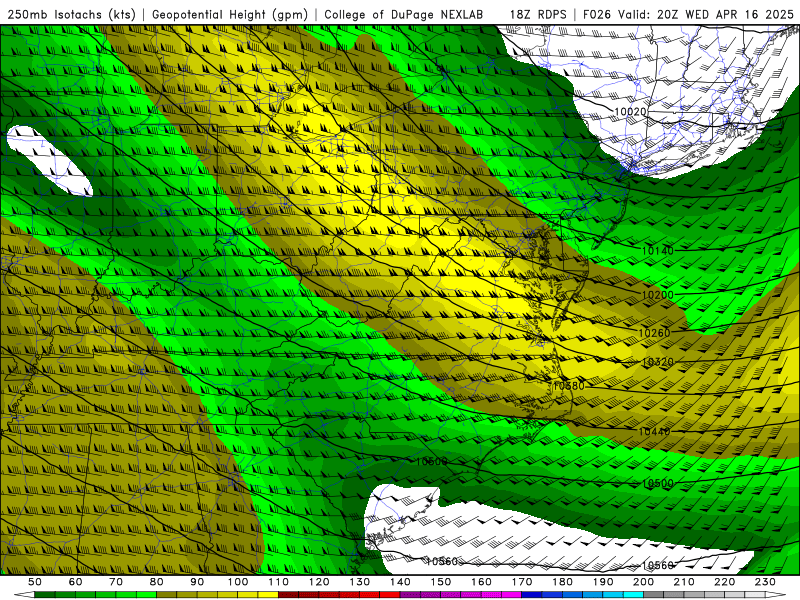Click the 10140 height contour label
This screenshot has width=800, height=600.
[657, 251]
